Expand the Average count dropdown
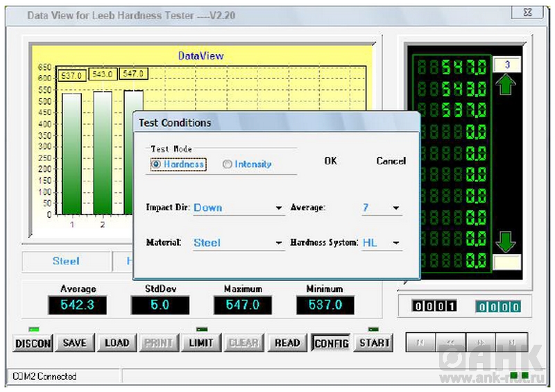The width and height of the screenshot is (555, 392). (396, 208)
